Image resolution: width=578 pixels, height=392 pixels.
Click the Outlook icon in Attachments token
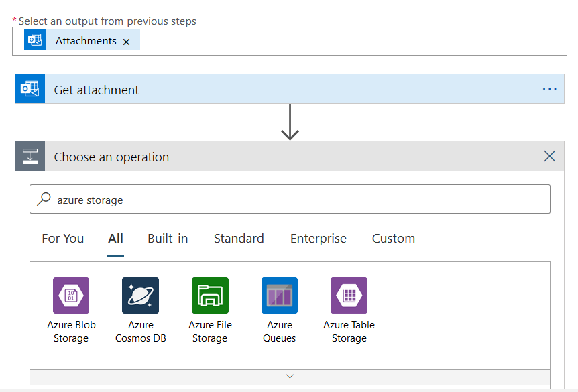coord(35,40)
